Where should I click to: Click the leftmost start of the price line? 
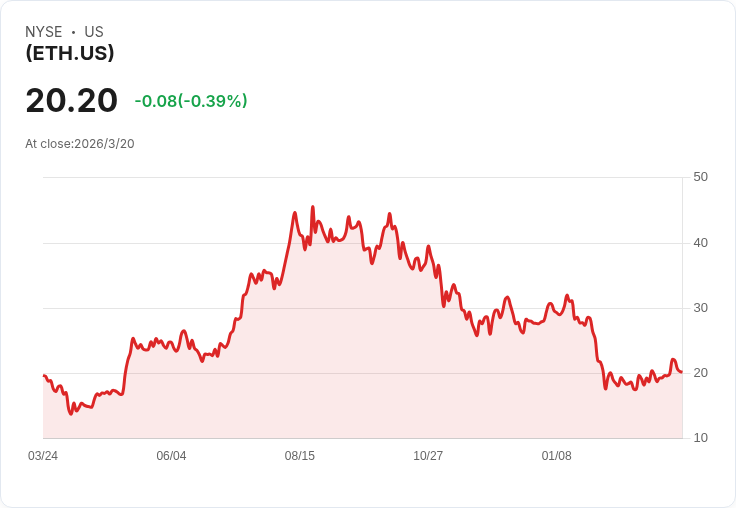(x=44, y=376)
